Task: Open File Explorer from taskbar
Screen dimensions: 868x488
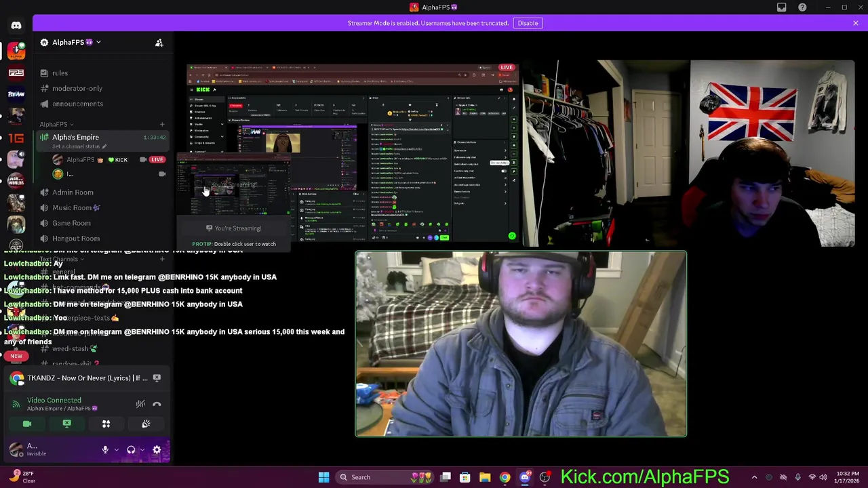Action: click(x=485, y=477)
